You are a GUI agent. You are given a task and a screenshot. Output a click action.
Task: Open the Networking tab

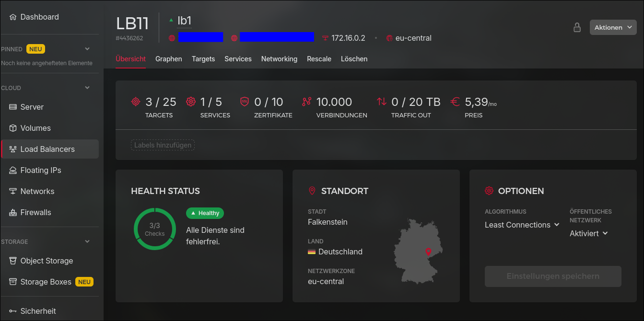(x=279, y=58)
